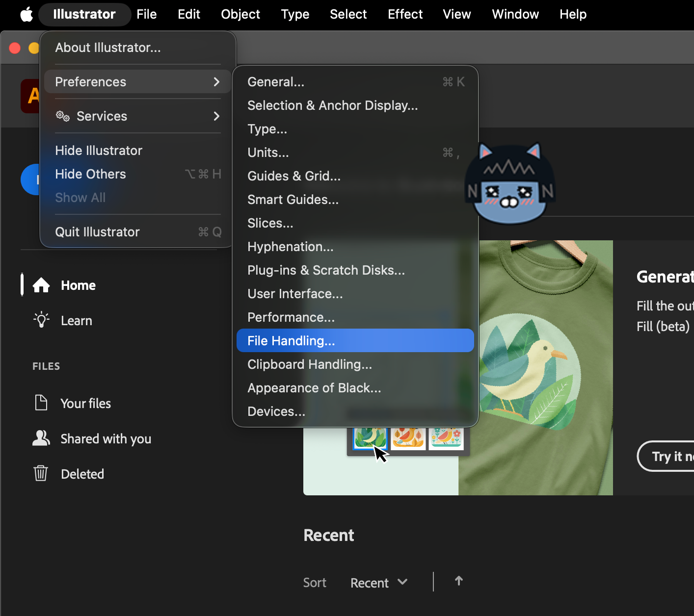The image size is (694, 616).
Task: Expand the Preferences submenu arrow
Action: [216, 82]
